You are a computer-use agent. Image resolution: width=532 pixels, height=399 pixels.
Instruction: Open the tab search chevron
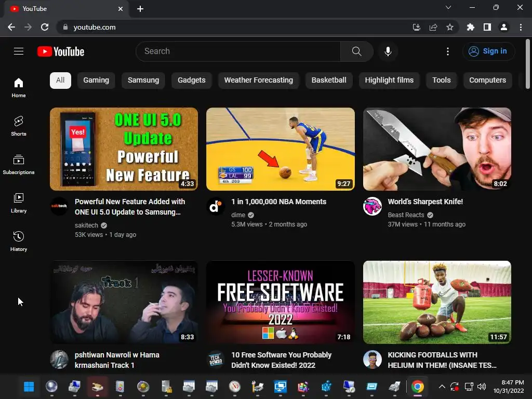pos(448,7)
